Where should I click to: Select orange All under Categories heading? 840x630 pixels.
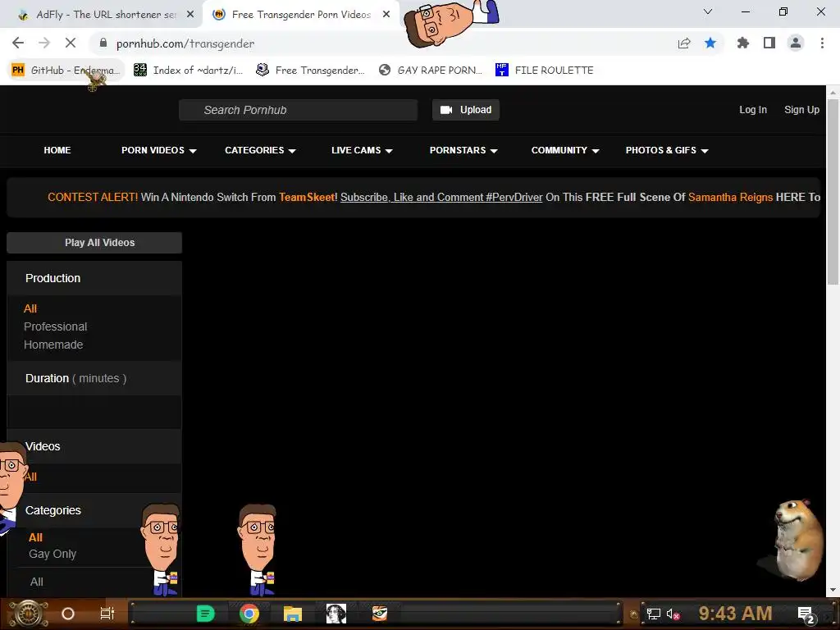coord(35,537)
